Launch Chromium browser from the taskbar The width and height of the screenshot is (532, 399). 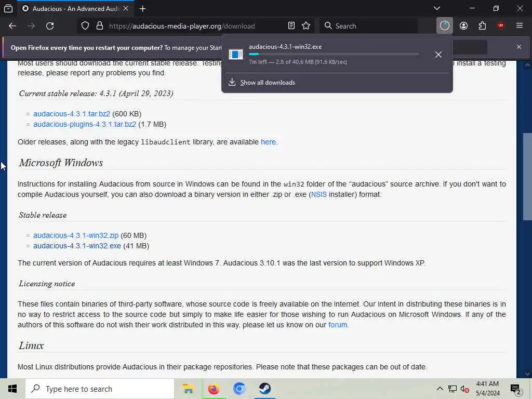pos(239,389)
